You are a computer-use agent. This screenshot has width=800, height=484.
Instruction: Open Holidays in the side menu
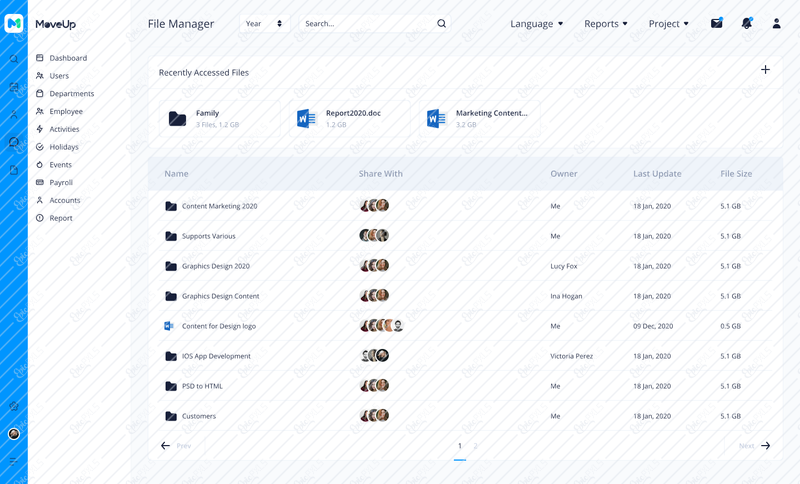(x=57, y=147)
